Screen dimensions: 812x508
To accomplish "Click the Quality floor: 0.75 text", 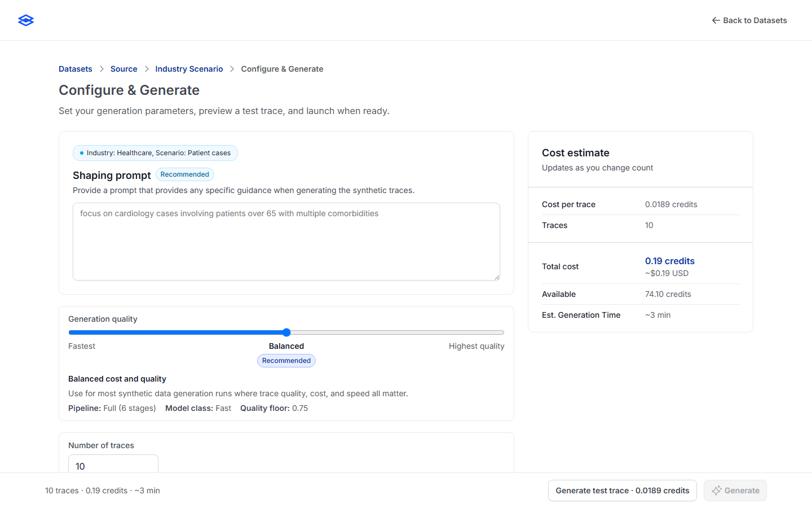I will coord(274,408).
